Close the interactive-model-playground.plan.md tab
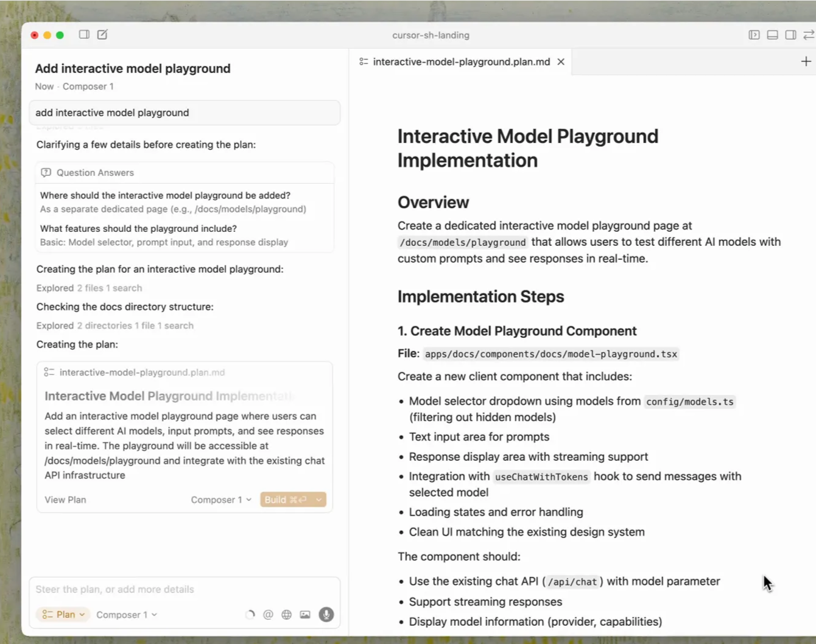 click(x=561, y=62)
